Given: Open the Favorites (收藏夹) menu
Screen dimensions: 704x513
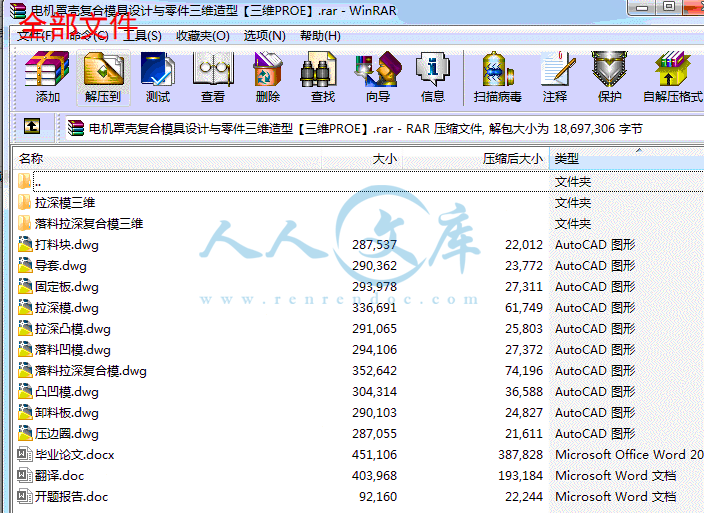Looking at the screenshot, I should (x=203, y=35).
